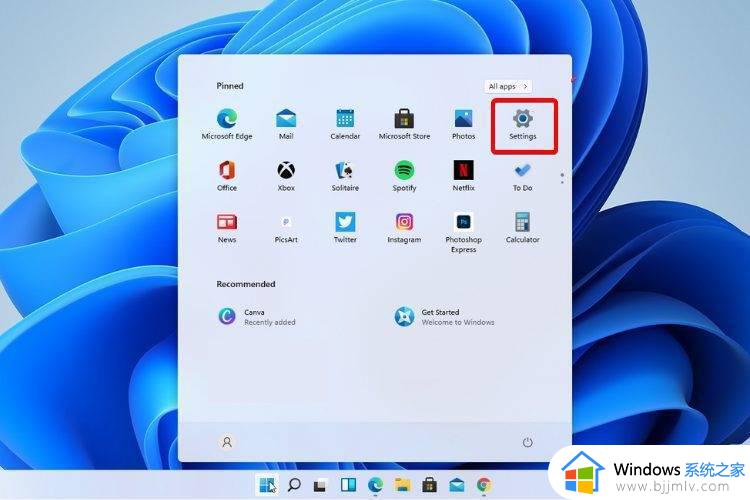Open Microsoft Store from taskbar
Viewport: 750px width, 500px height.
430,485
